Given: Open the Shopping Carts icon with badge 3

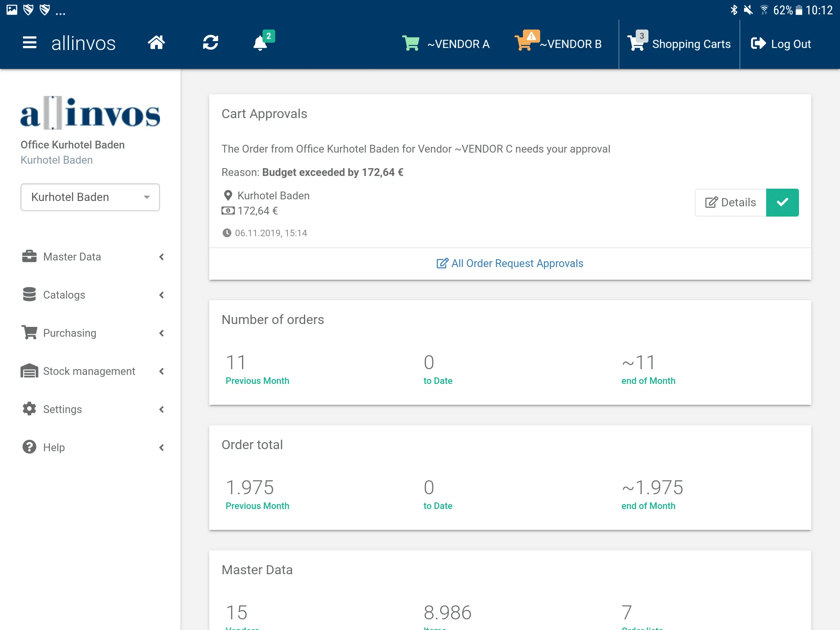Looking at the screenshot, I should [x=637, y=41].
